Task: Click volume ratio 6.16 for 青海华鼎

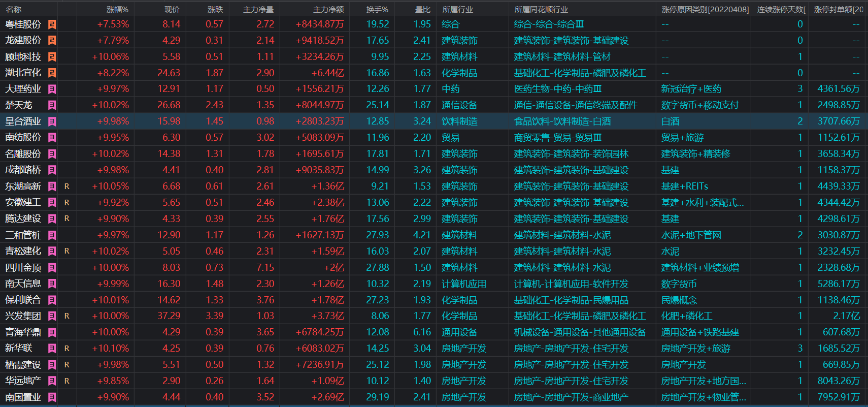Action: tap(422, 332)
